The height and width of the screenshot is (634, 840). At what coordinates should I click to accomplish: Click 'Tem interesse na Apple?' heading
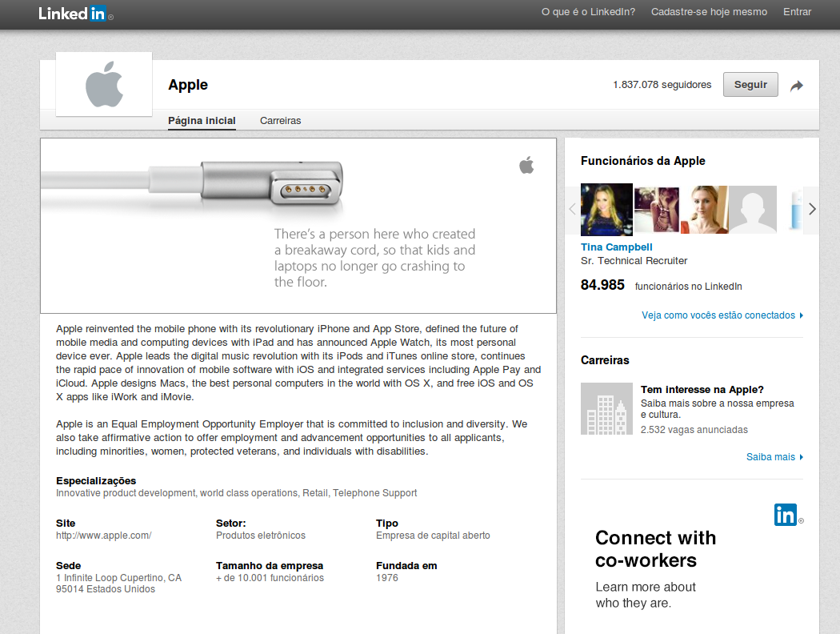pyautogui.click(x=702, y=390)
